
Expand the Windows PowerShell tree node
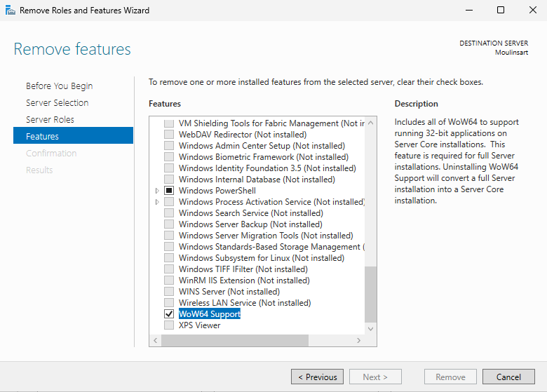[157, 191]
